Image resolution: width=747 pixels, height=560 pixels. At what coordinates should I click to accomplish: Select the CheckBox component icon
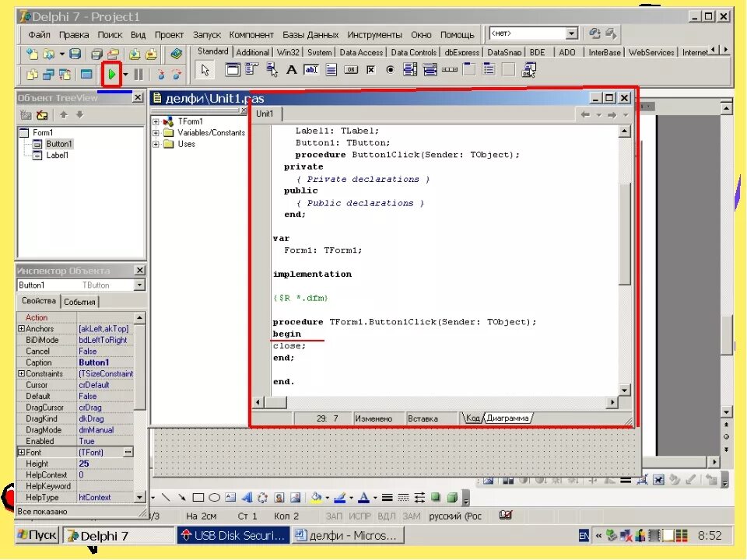coord(370,70)
